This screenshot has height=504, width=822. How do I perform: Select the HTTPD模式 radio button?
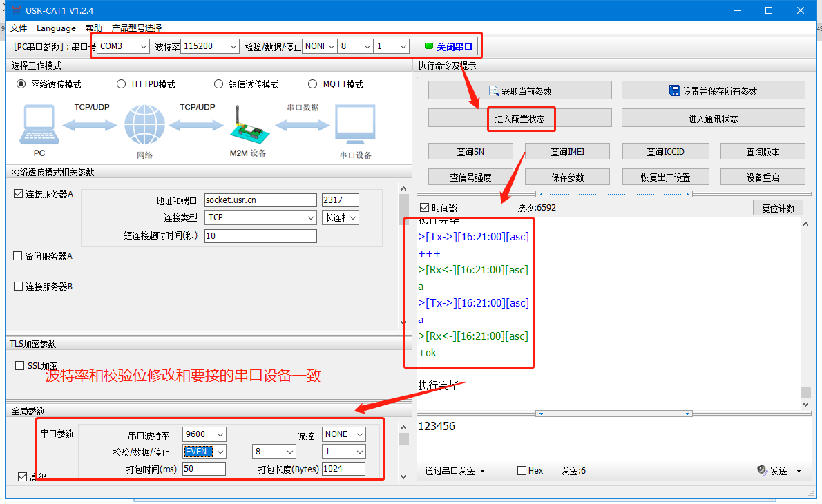121,84
